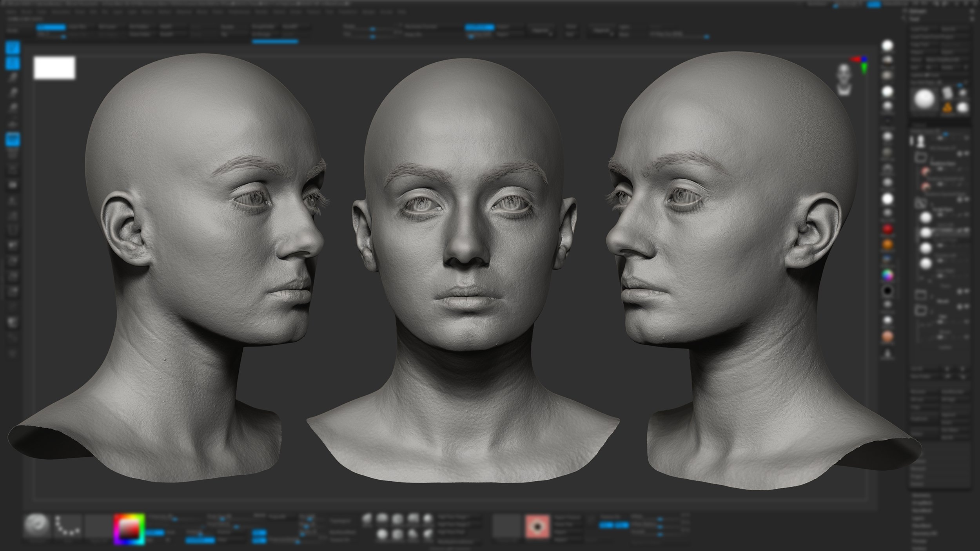Toggle the highlighted blue button at top-left shelf
This screenshot has height=551, width=980.
point(51,27)
